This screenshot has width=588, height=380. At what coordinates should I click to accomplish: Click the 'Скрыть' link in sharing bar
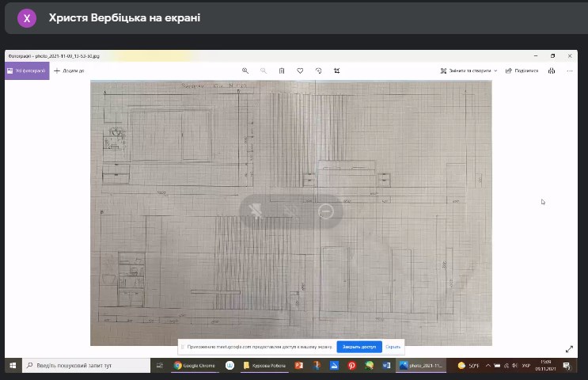(393, 347)
